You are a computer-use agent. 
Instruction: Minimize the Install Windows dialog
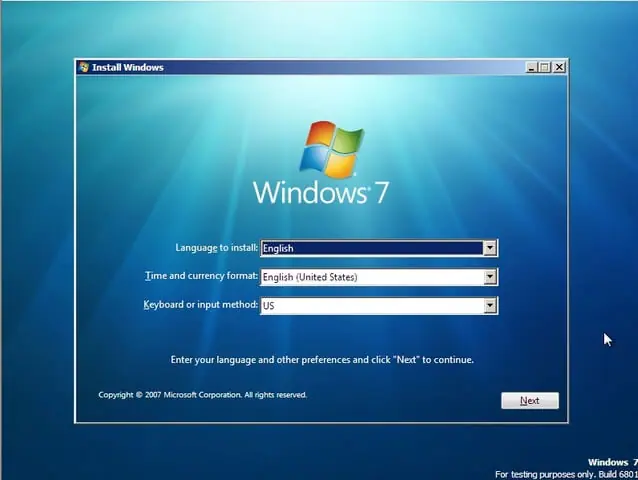[x=531, y=67]
